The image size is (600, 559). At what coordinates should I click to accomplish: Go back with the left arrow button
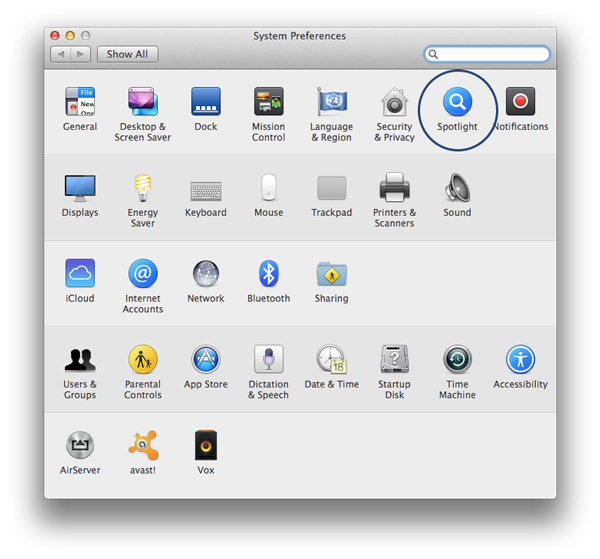coord(60,54)
